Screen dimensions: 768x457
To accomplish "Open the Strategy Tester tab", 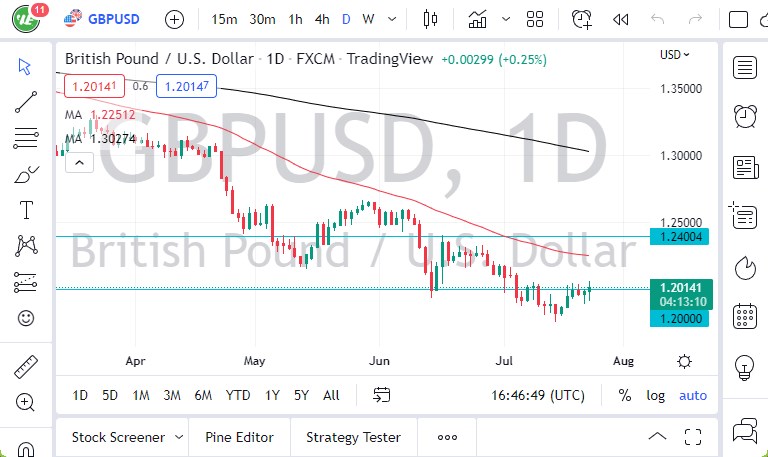I will tap(353, 437).
